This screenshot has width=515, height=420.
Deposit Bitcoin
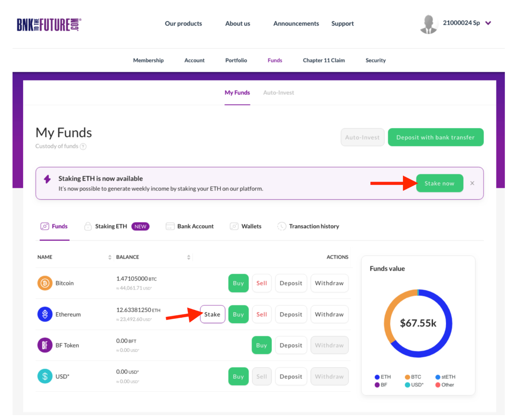coord(291,283)
